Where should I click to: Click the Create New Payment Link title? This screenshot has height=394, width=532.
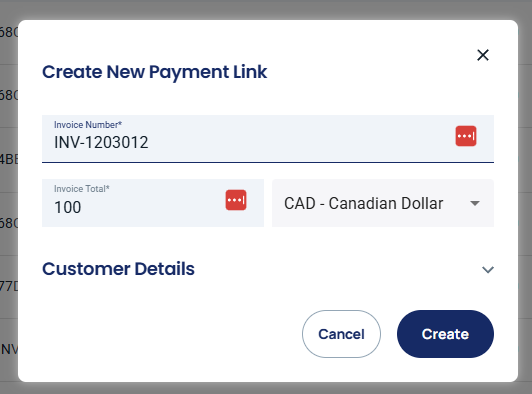pyautogui.click(x=155, y=72)
